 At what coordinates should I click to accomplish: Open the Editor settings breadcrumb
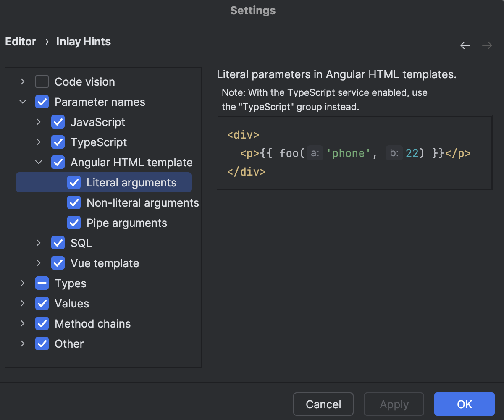20,41
